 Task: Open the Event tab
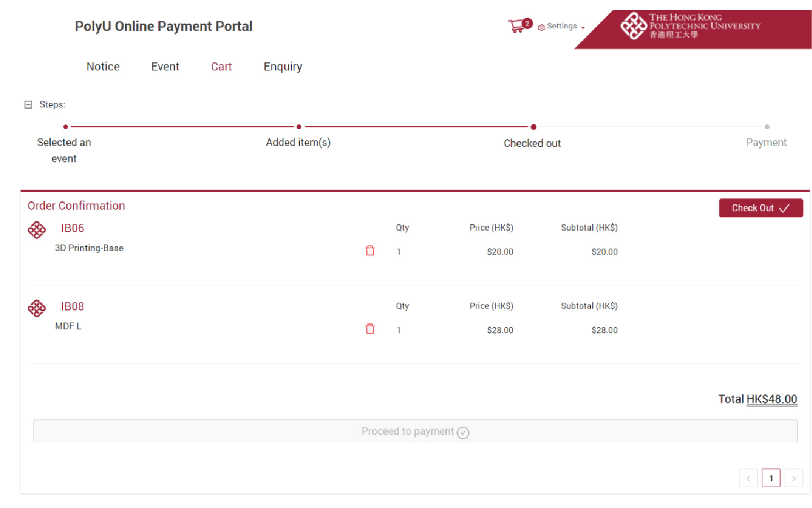click(165, 67)
